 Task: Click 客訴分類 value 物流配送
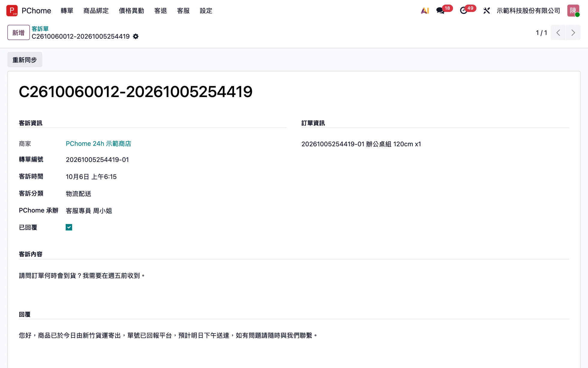click(79, 194)
